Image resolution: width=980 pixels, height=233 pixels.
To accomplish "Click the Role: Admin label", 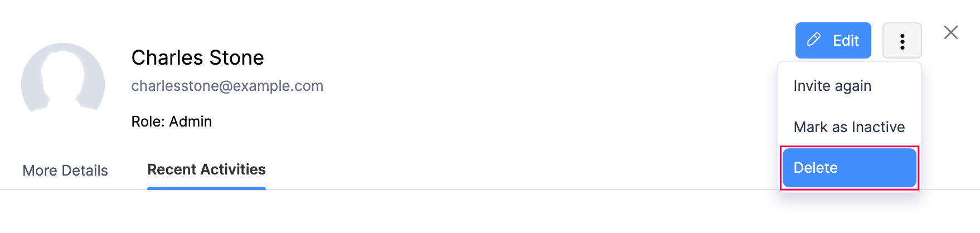I will pos(171,122).
